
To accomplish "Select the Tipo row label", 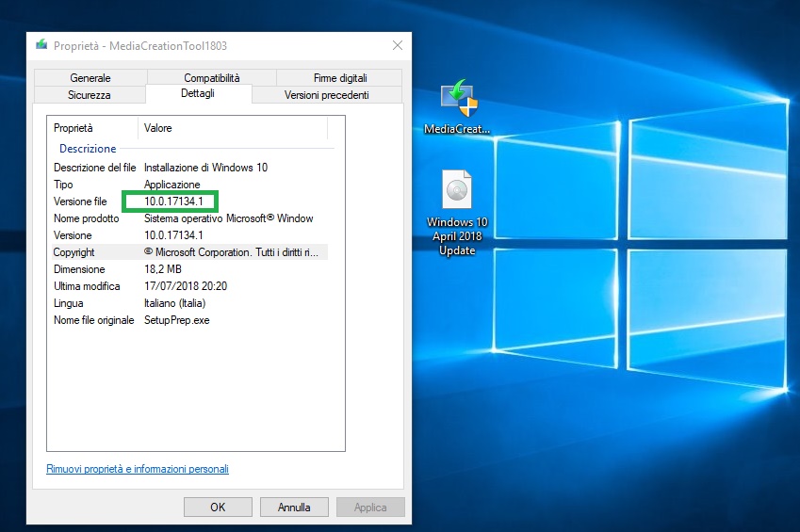I will tap(63, 185).
